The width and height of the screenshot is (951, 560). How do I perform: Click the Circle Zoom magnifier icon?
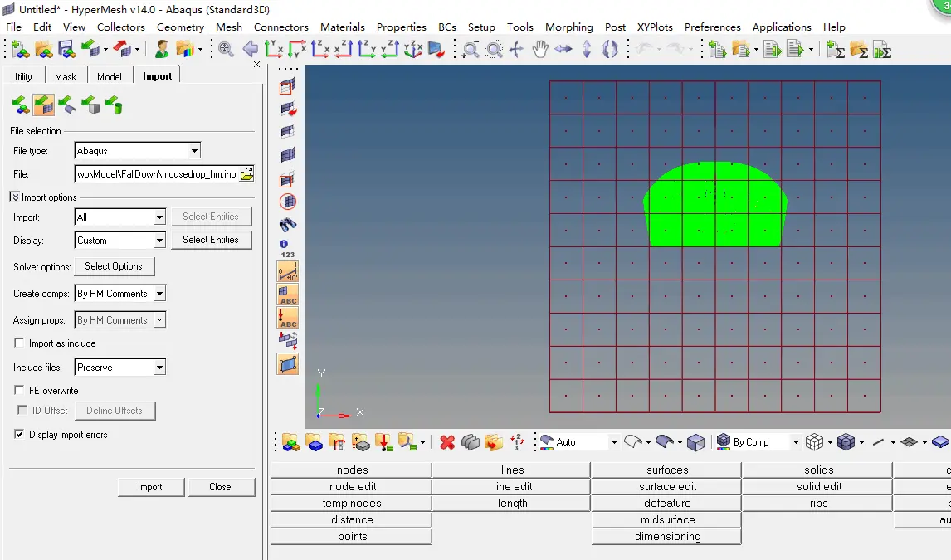click(494, 49)
